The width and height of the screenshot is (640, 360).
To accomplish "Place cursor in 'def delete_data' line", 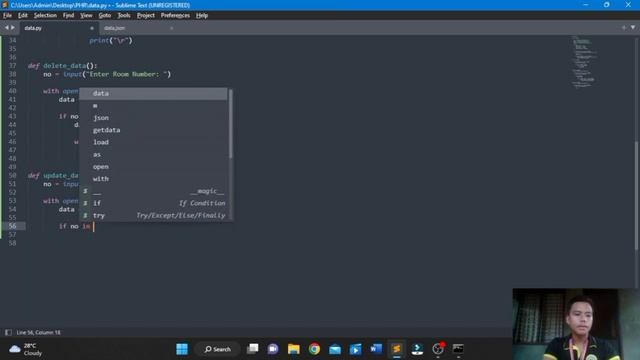I will pyautogui.click(x=62, y=66).
